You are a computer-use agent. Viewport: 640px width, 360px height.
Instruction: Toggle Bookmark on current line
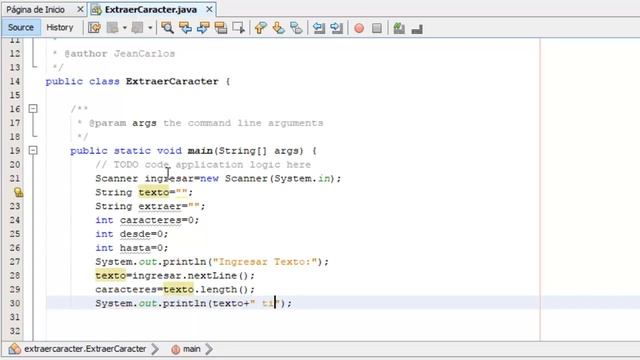pyautogui.click(x=296, y=28)
